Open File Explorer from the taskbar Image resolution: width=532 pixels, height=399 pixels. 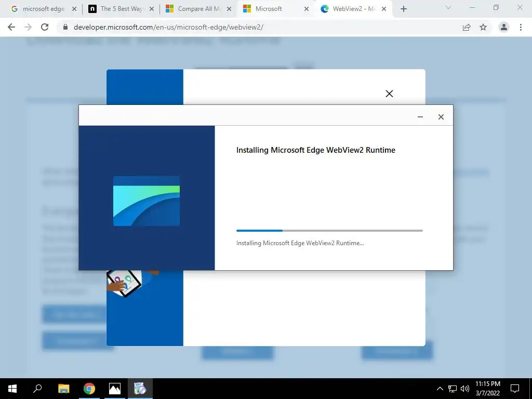coord(63,389)
